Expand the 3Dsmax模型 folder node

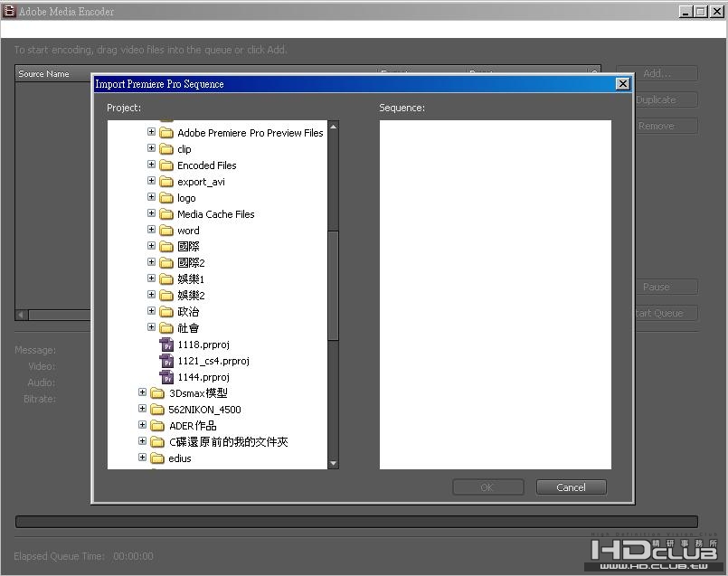(143, 392)
